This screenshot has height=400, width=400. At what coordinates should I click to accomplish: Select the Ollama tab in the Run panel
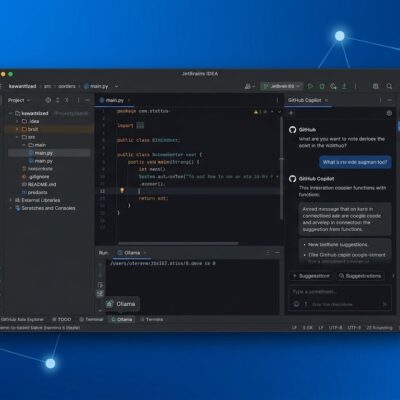[x=132, y=253]
